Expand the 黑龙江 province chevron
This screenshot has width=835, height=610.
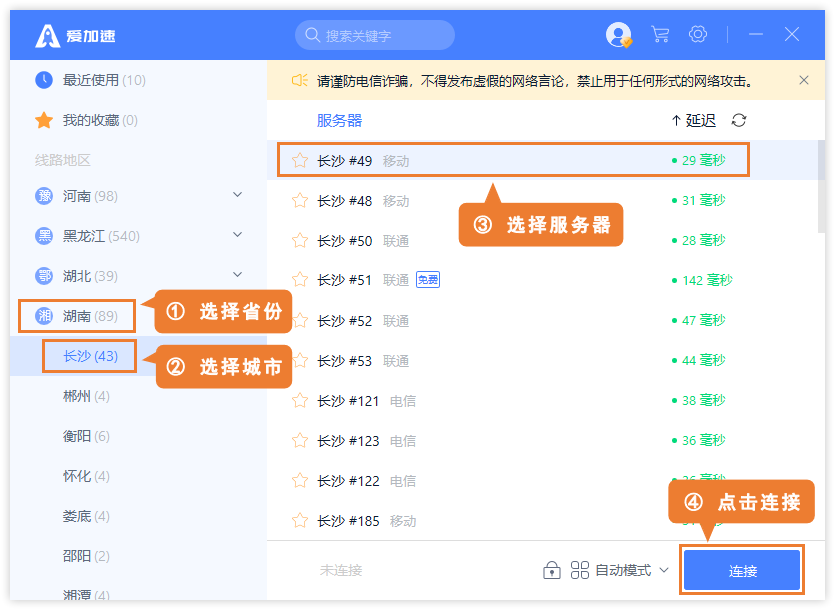click(237, 235)
